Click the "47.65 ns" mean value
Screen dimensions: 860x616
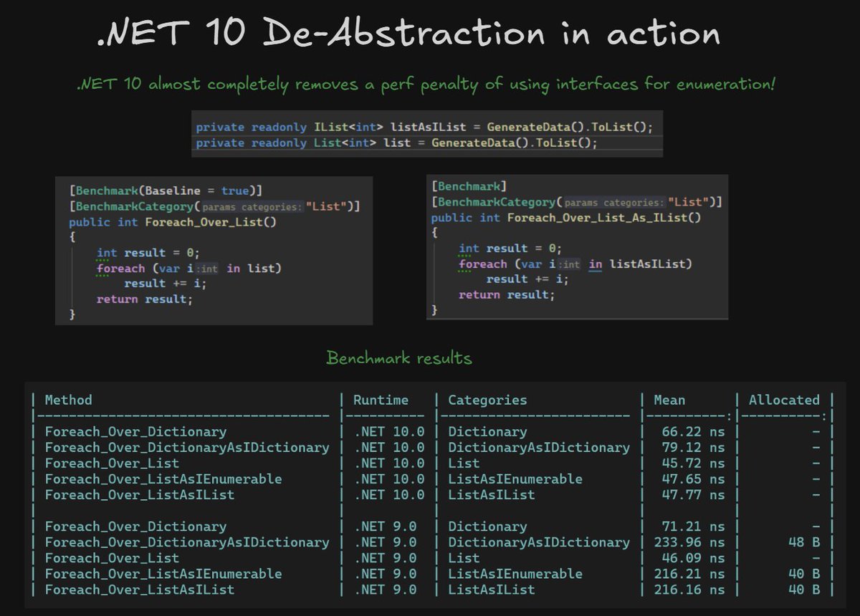point(692,479)
